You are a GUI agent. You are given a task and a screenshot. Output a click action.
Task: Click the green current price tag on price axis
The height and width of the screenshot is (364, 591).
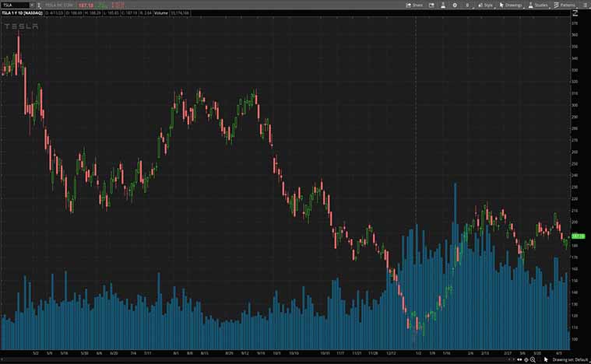579,236
